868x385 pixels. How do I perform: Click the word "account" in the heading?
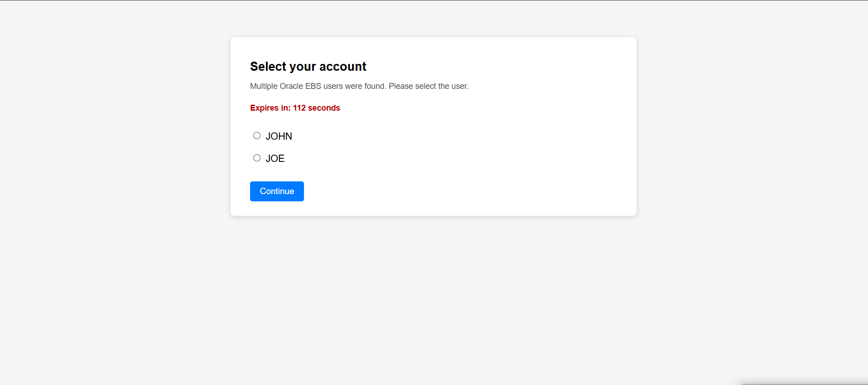coord(342,67)
